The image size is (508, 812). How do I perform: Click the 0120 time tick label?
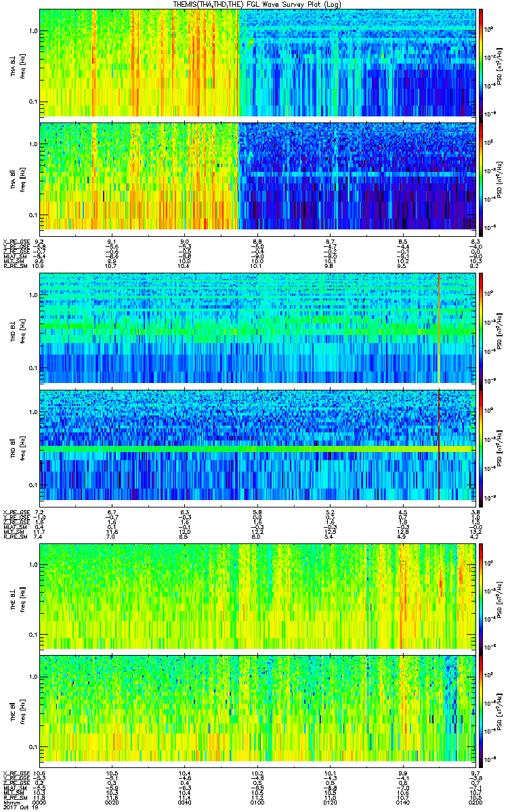click(x=330, y=803)
